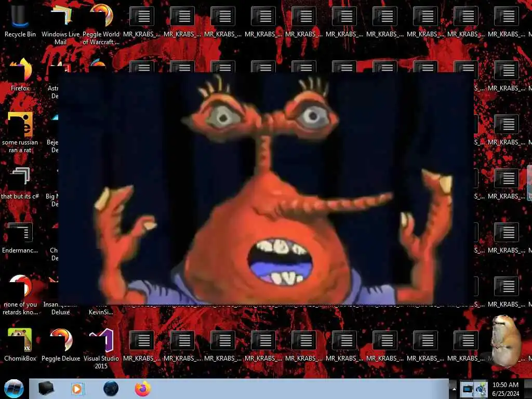Select the 'some russian ran a rat' icon
This screenshot has width=532, height=399.
click(20, 132)
